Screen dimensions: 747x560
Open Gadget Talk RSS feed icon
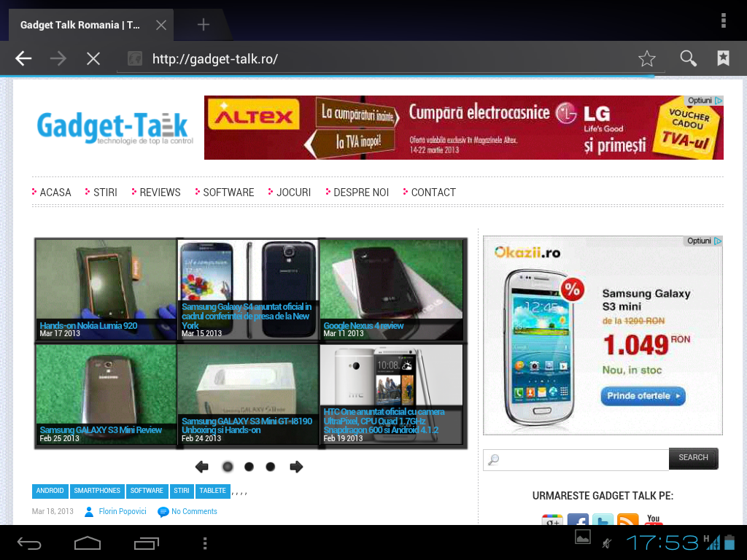tap(628, 520)
